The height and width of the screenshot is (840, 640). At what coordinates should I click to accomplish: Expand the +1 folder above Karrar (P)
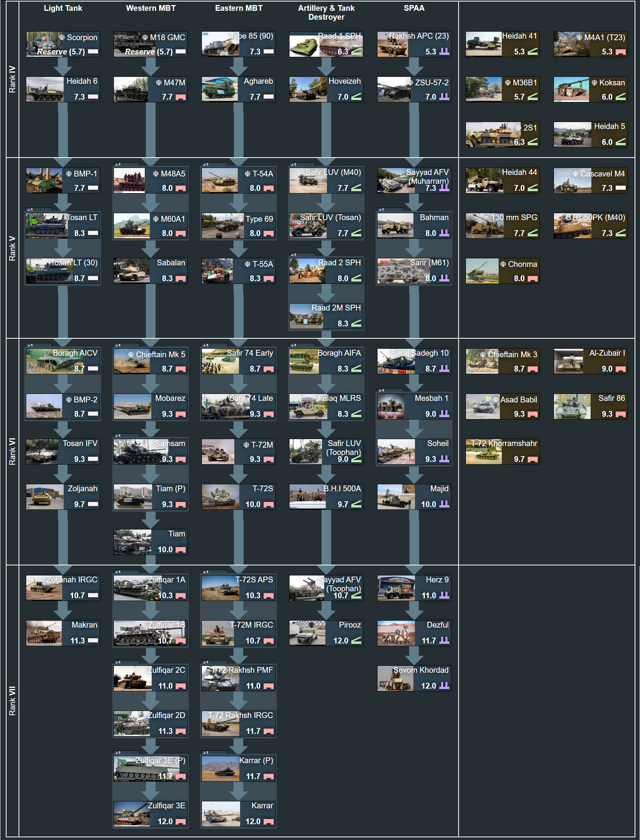click(214, 753)
